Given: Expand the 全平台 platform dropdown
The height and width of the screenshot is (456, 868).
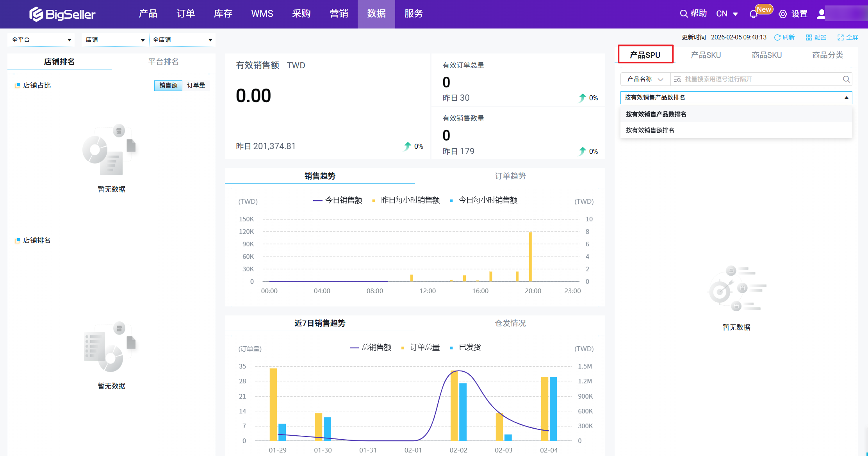Looking at the screenshot, I should [41, 40].
